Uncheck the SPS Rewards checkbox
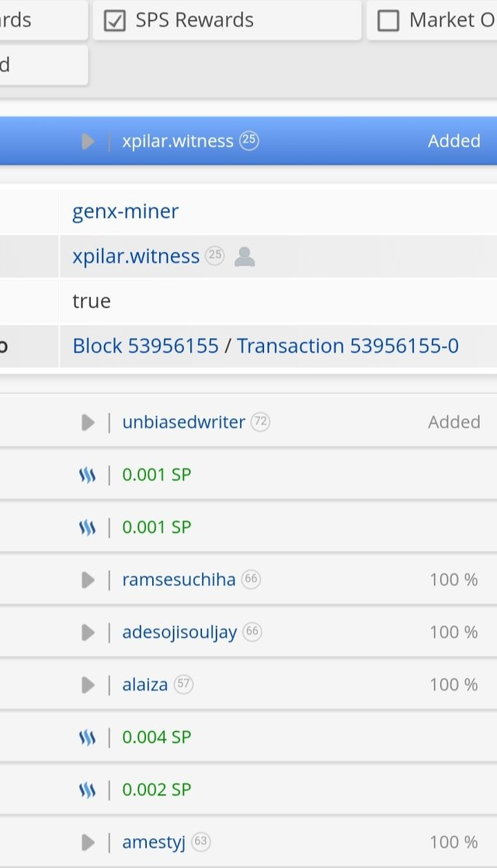Image resolution: width=497 pixels, height=868 pixels. coord(115,21)
